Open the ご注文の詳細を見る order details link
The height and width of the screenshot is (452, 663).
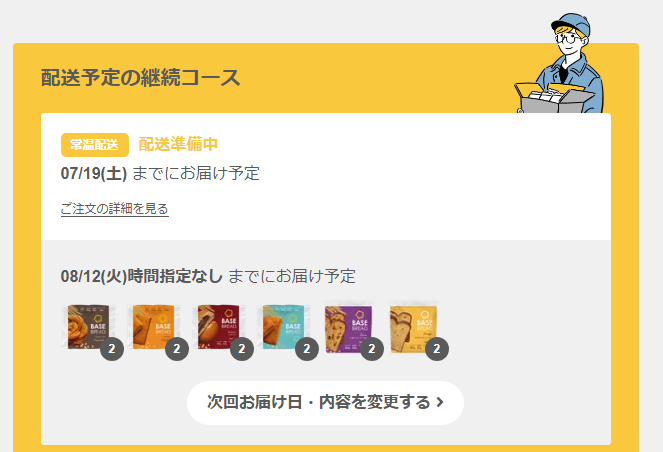pos(115,209)
